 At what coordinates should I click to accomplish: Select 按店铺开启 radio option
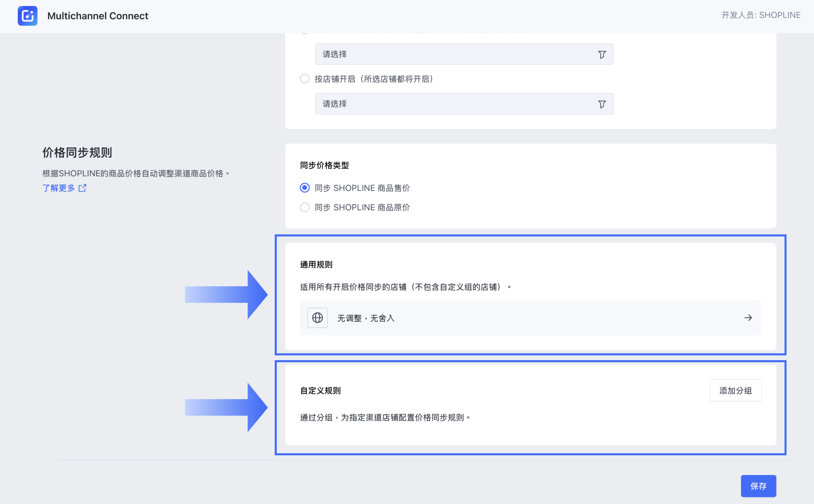(x=305, y=79)
